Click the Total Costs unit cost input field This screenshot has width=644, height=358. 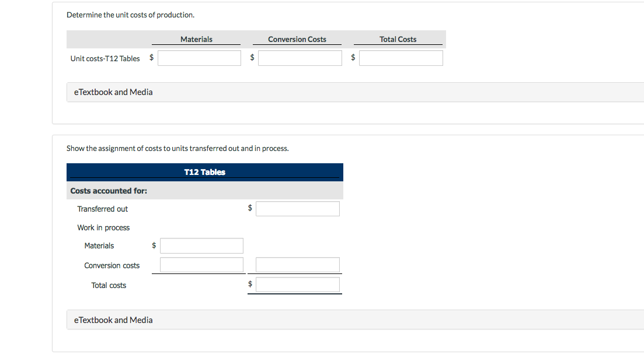(401, 58)
